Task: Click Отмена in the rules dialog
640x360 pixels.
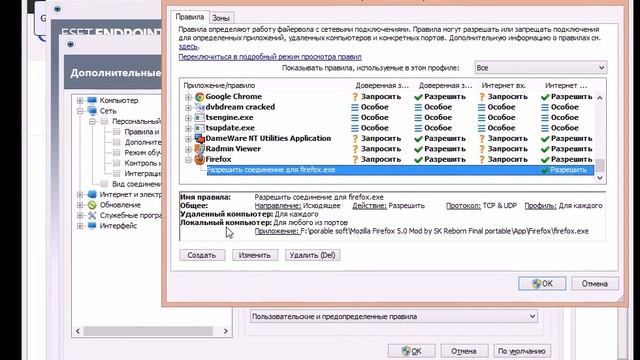Action: pos(595,284)
